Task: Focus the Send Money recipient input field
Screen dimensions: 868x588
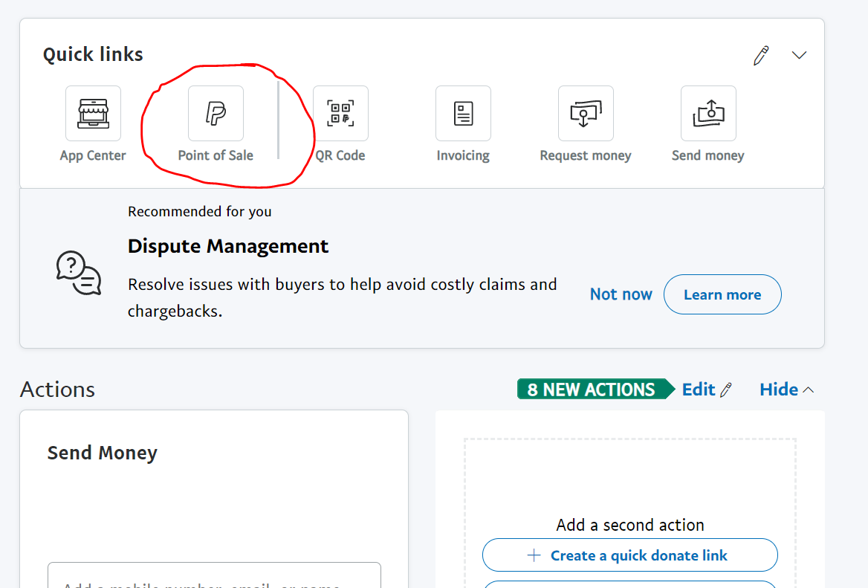Action: point(214,576)
